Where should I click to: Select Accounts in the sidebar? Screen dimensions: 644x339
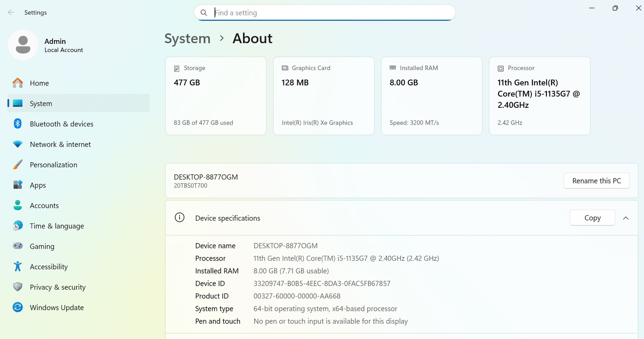coord(44,206)
